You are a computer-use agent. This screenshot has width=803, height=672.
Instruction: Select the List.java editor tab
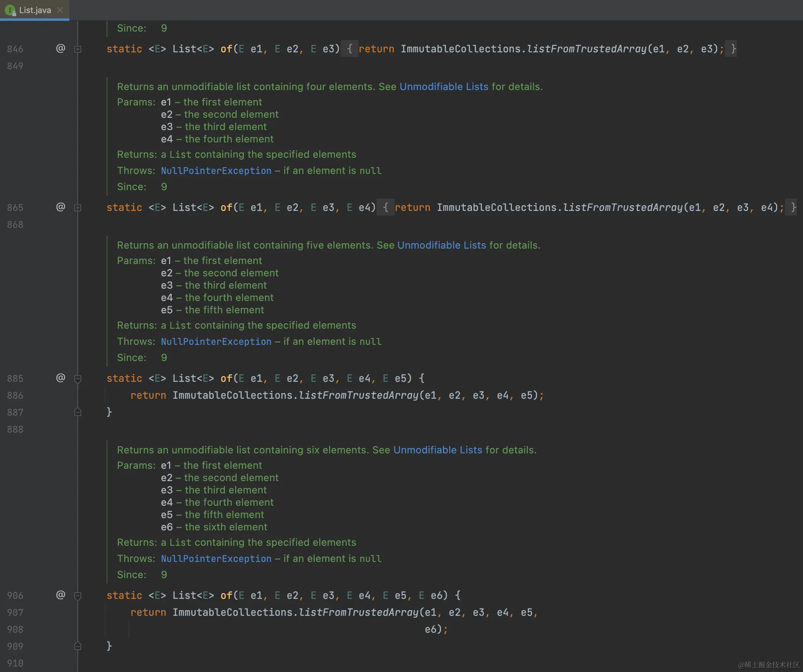tap(35, 10)
